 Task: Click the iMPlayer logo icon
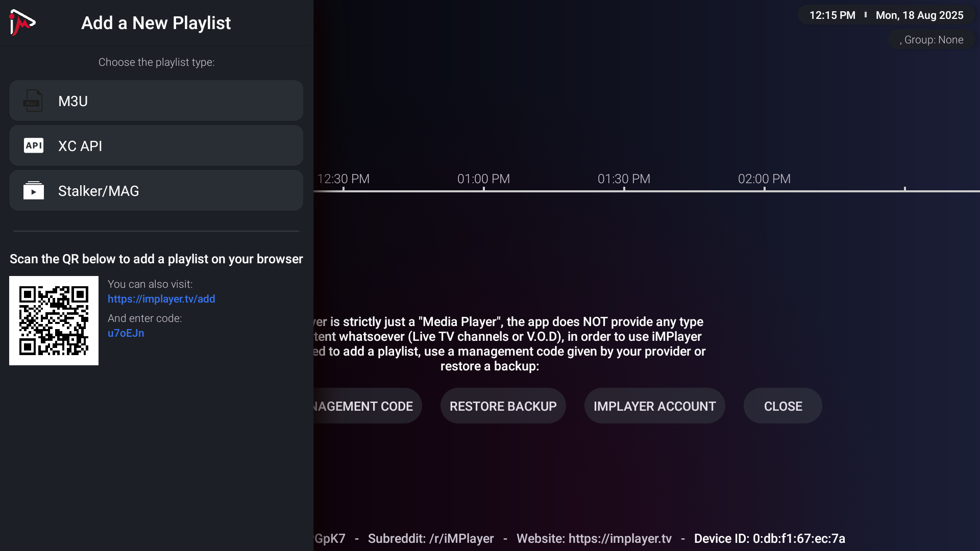22,22
